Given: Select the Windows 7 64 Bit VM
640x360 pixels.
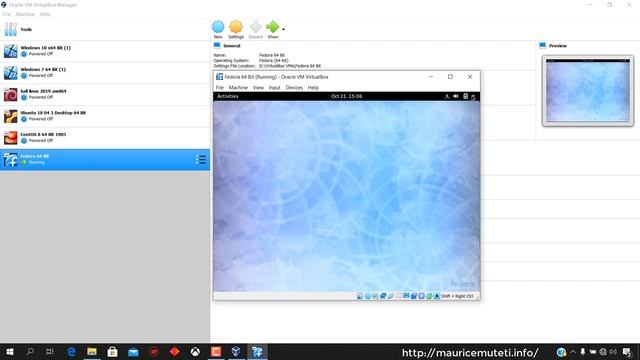Looking at the screenshot, I should pos(105,73).
